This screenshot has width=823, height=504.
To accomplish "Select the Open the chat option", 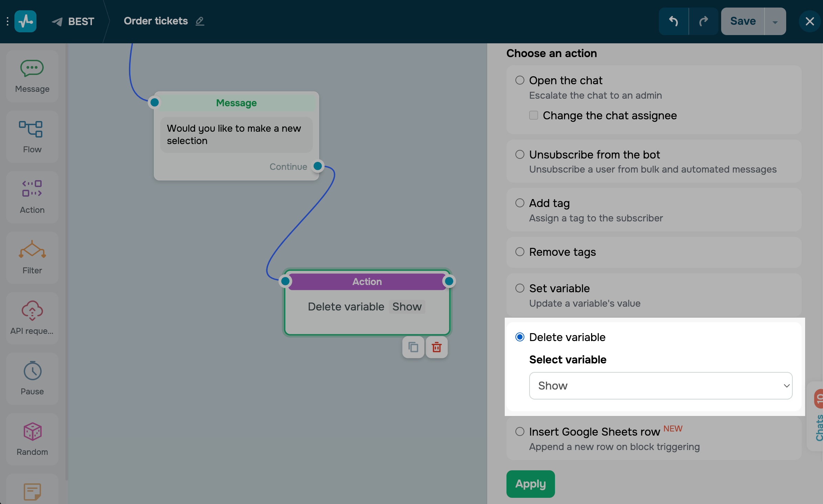I will coord(520,80).
